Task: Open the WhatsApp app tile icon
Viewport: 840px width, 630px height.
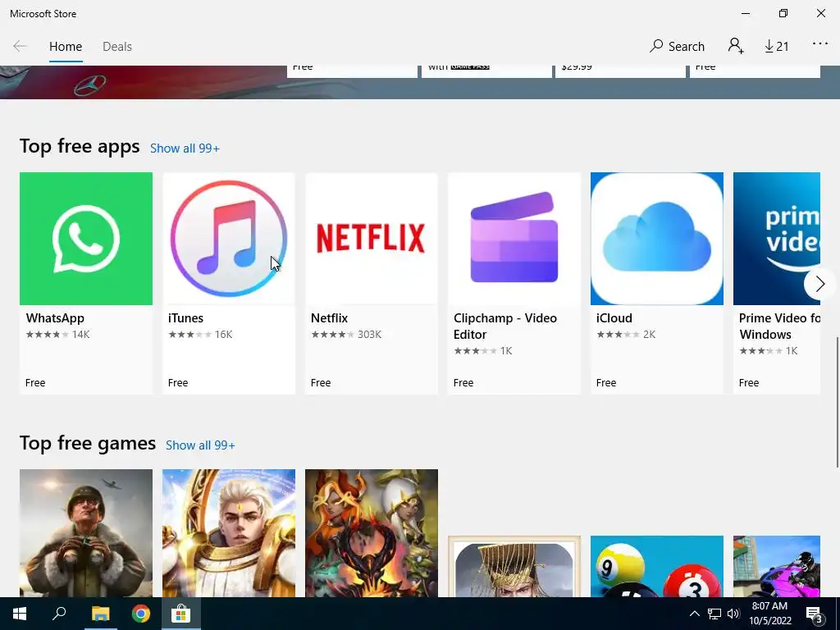Action: (85, 239)
